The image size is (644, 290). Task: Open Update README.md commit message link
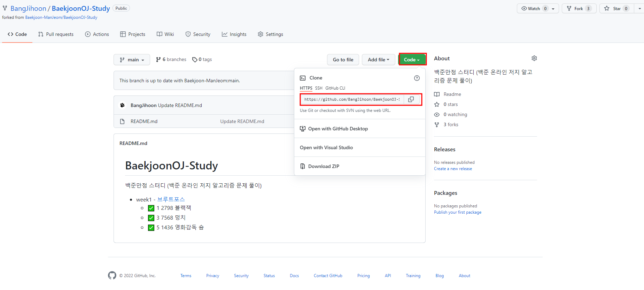(x=242, y=121)
